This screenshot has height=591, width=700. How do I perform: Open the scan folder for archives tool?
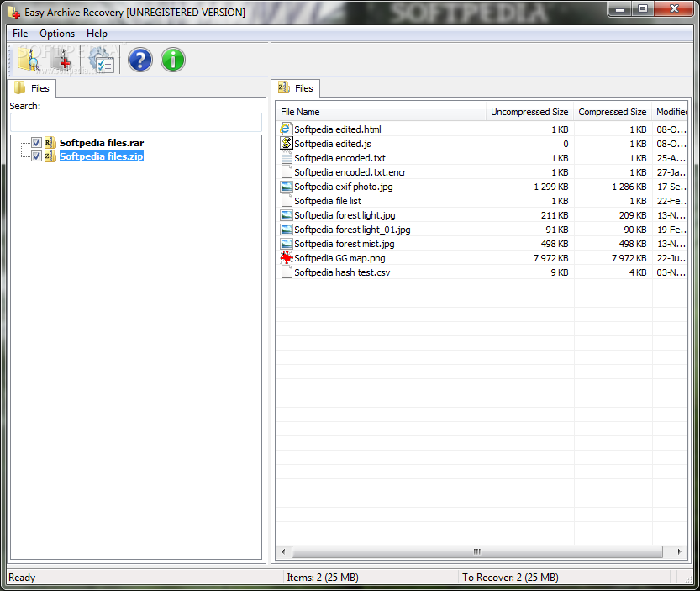pos(29,61)
